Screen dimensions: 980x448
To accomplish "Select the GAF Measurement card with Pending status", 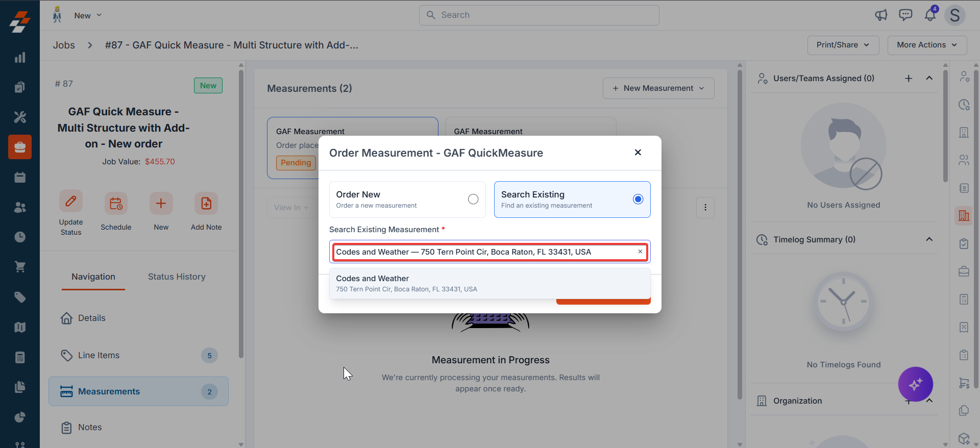I will [x=352, y=148].
